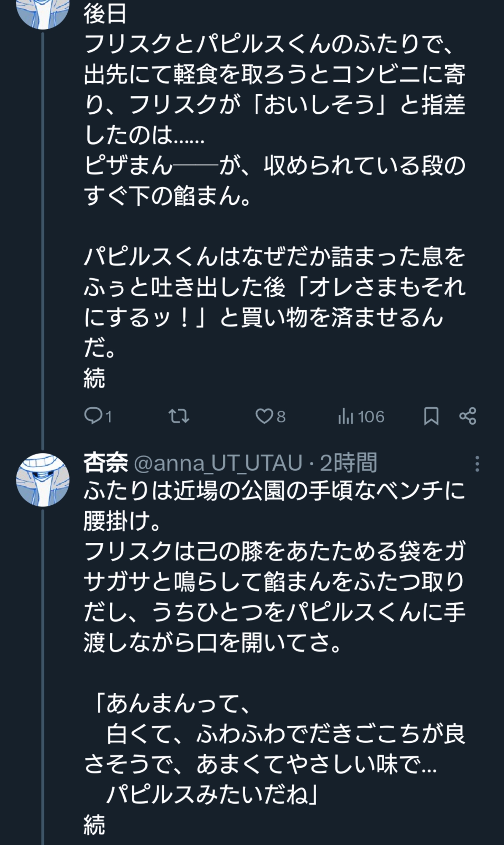Tap the like count of 8

(x=281, y=417)
